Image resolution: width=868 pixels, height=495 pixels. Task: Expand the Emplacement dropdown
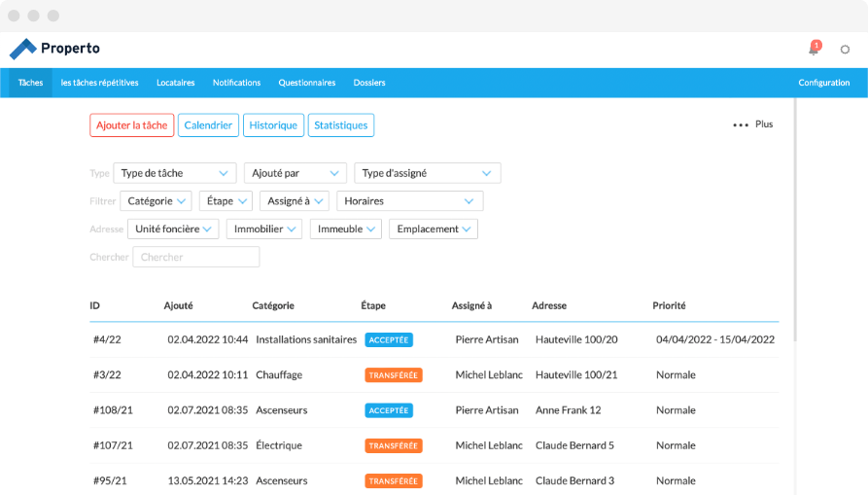434,229
